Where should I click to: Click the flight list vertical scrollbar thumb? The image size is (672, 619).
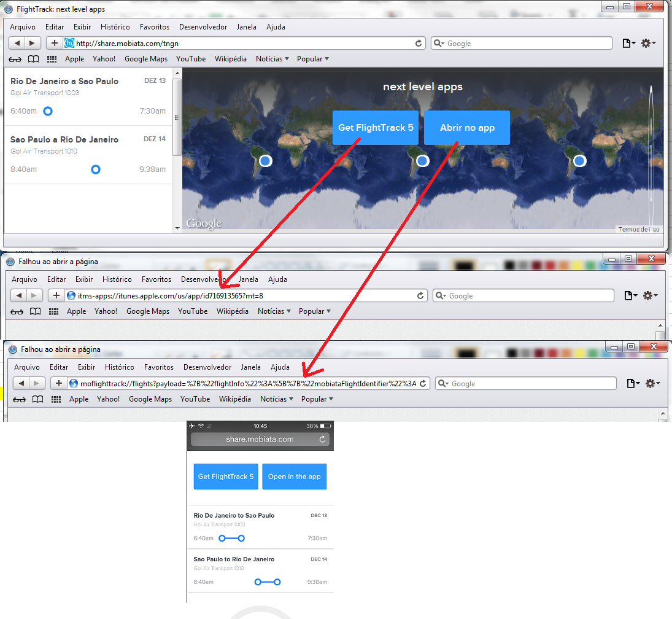click(x=177, y=117)
